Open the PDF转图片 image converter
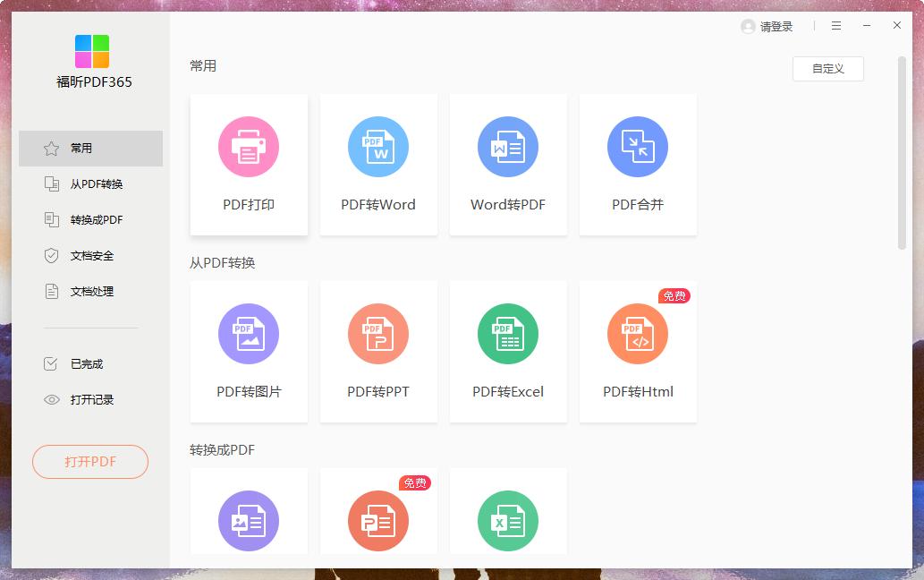The width and height of the screenshot is (924, 580). point(249,352)
